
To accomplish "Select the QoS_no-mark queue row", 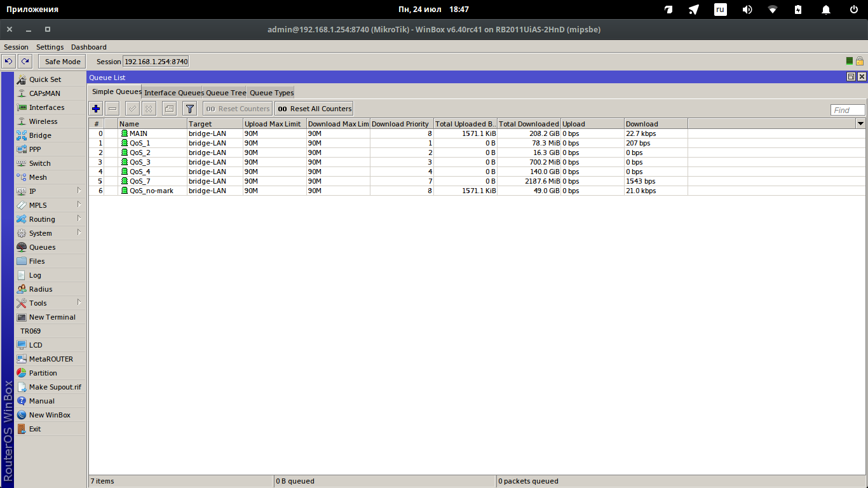I will coord(477,191).
